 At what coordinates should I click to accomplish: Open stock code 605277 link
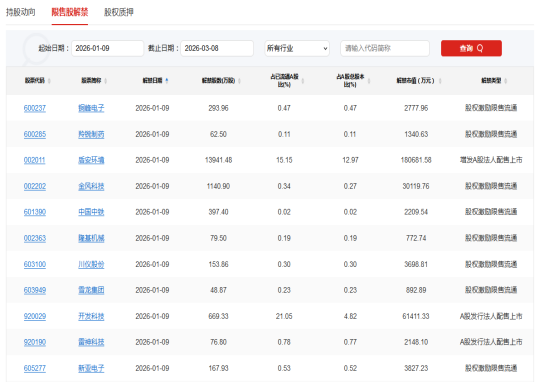pos(35,368)
